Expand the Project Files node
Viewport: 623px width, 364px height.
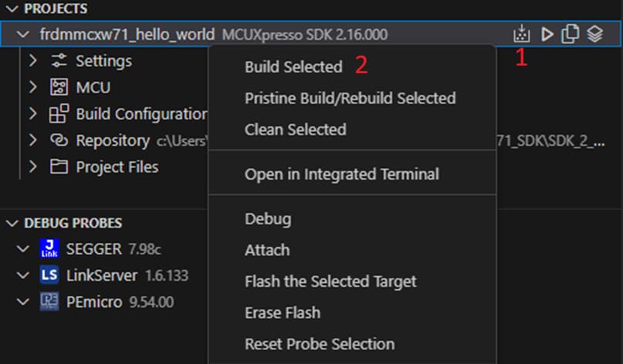(32, 167)
